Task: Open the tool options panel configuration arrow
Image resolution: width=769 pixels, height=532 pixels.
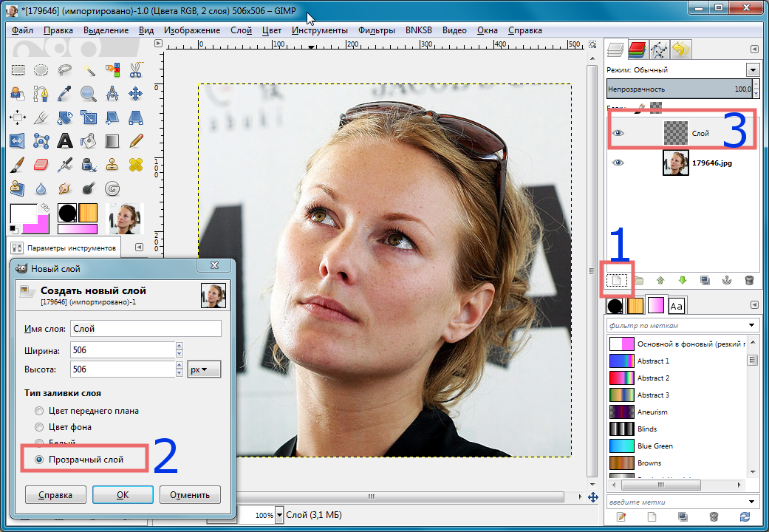Action: click(140, 248)
